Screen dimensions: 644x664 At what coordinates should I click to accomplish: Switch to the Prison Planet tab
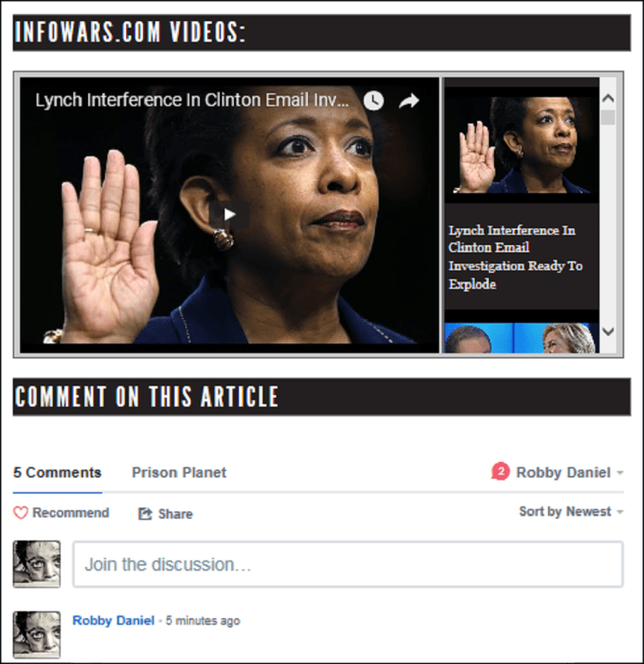click(179, 473)
